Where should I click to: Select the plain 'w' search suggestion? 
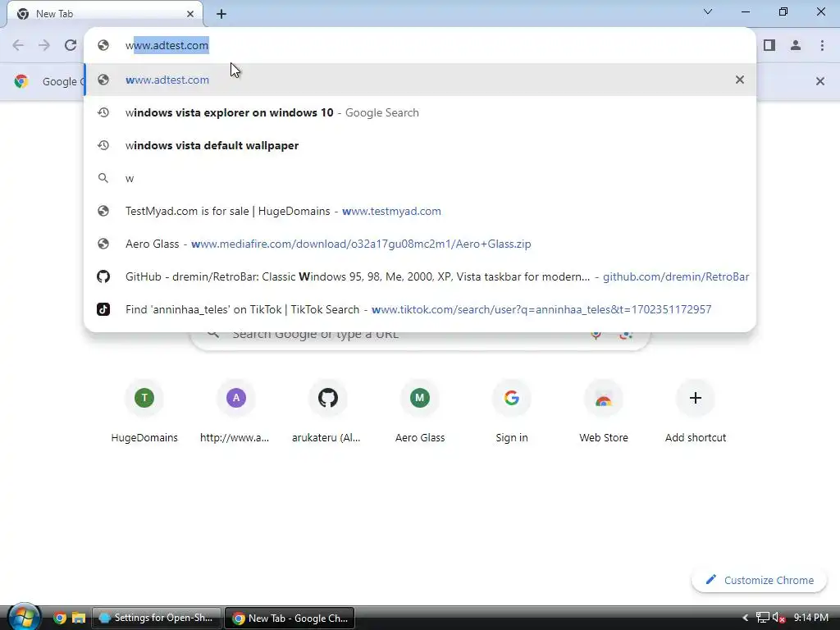(x=420, y=178)
